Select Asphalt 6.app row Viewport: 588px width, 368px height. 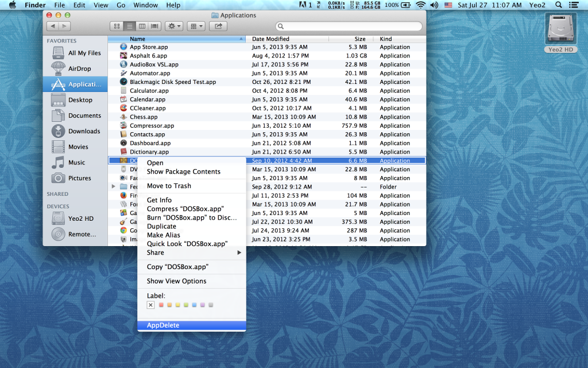pyautogui.click(x=267, y=56)
